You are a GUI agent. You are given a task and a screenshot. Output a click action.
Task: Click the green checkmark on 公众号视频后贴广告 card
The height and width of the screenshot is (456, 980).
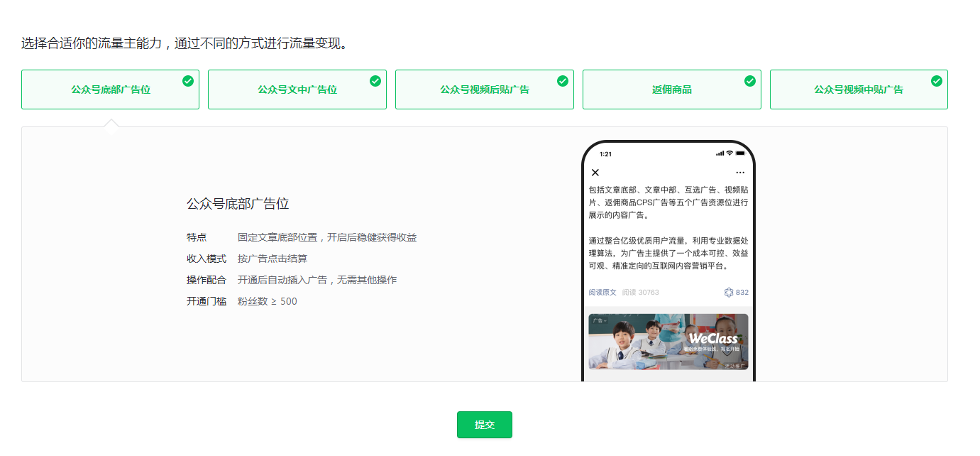563,80
